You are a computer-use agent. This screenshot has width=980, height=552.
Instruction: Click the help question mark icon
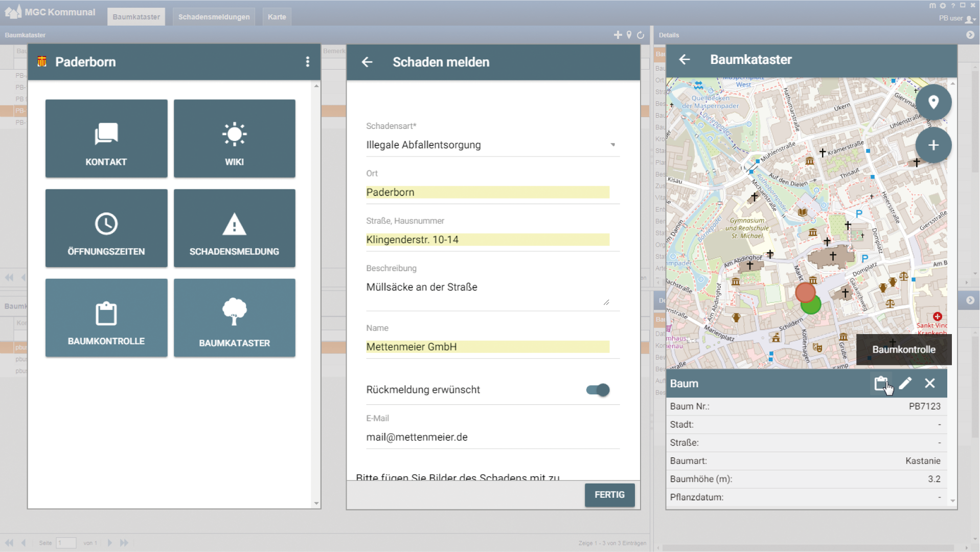953,6
